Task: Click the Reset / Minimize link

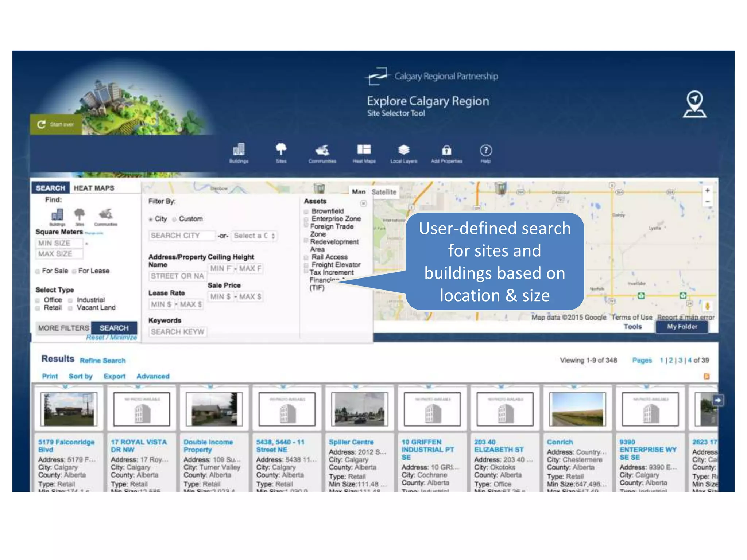Action: (112, 338)
